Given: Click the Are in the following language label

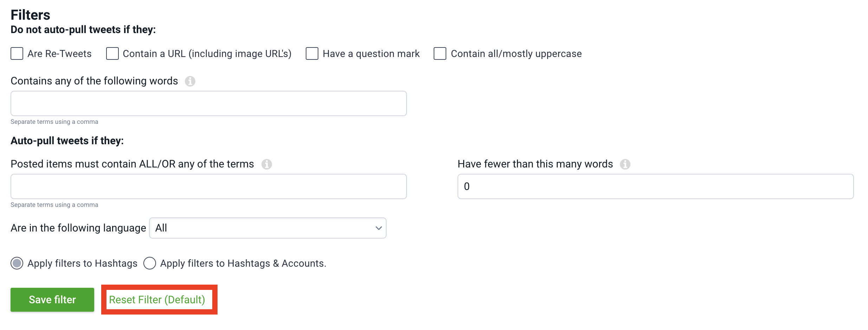Looking at the screenshot, I should coord(78,228).
